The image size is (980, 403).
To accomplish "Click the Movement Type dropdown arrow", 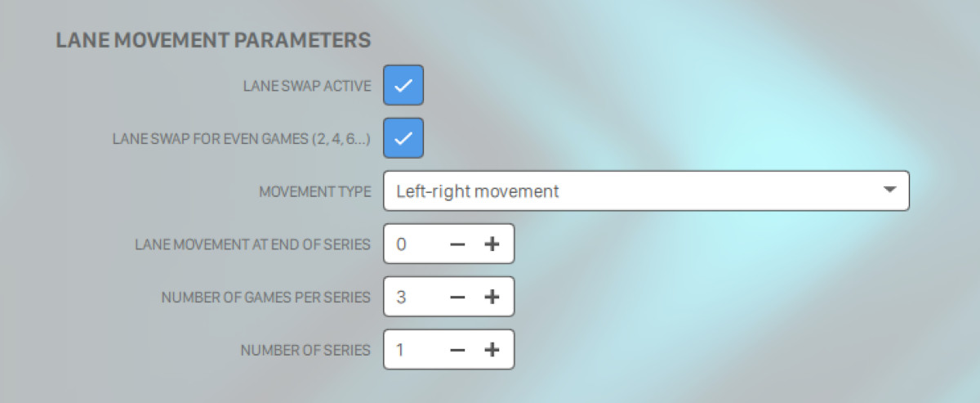I will (x=889, y=190).
